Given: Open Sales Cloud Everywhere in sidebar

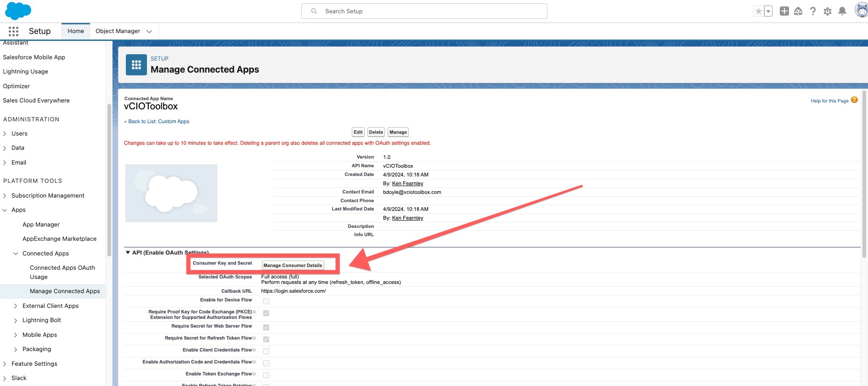Looking at the screenshot, I should pyautogui.click(x=36, y=100).
